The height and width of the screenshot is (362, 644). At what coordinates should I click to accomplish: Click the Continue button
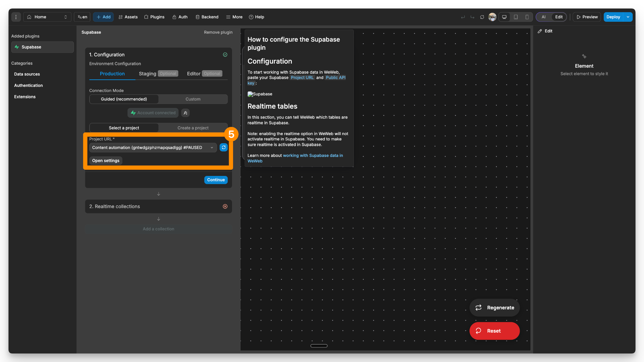coord(216,180)
